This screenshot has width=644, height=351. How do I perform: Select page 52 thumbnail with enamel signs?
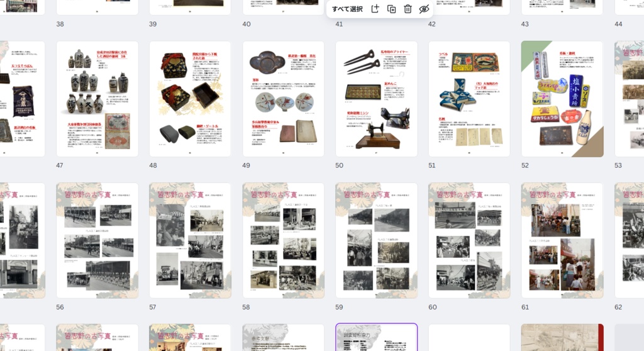point(562,99)
